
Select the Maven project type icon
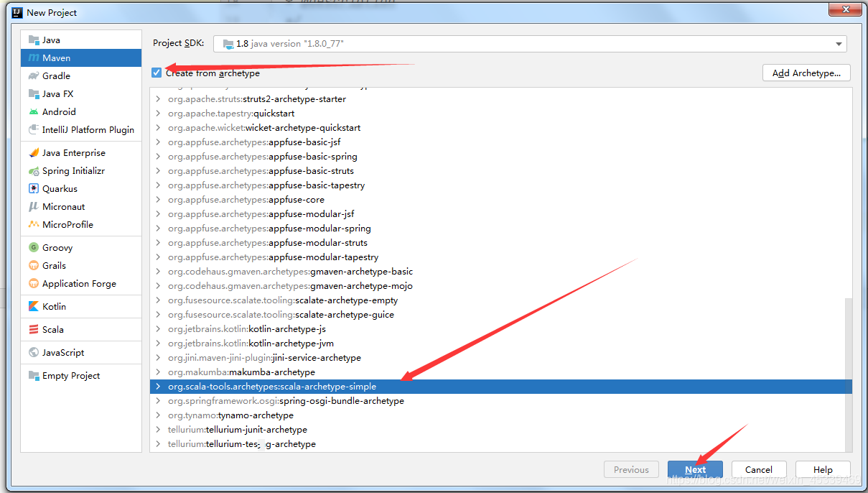pyautogui.click(x=33, y=58)
